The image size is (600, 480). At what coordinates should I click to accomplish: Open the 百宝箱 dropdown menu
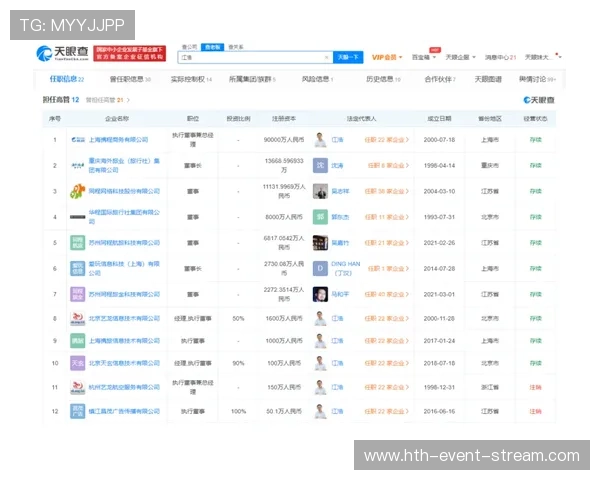[424, 57]
